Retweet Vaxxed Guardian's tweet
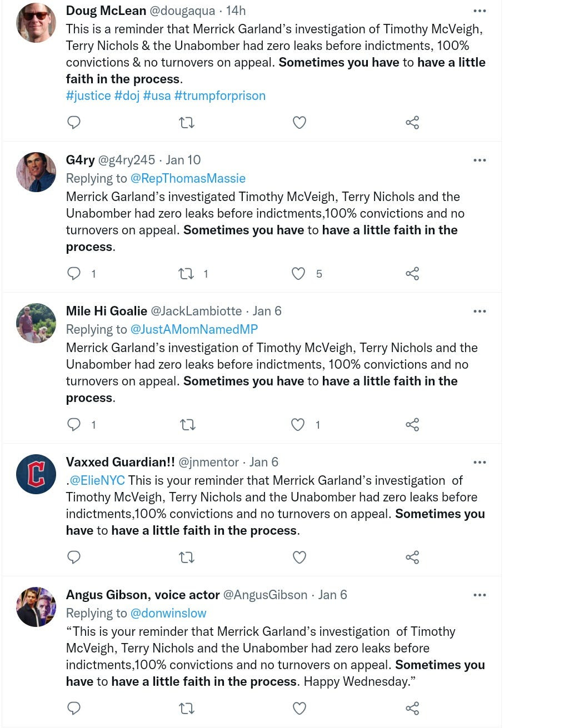 (x=187, y=557)
